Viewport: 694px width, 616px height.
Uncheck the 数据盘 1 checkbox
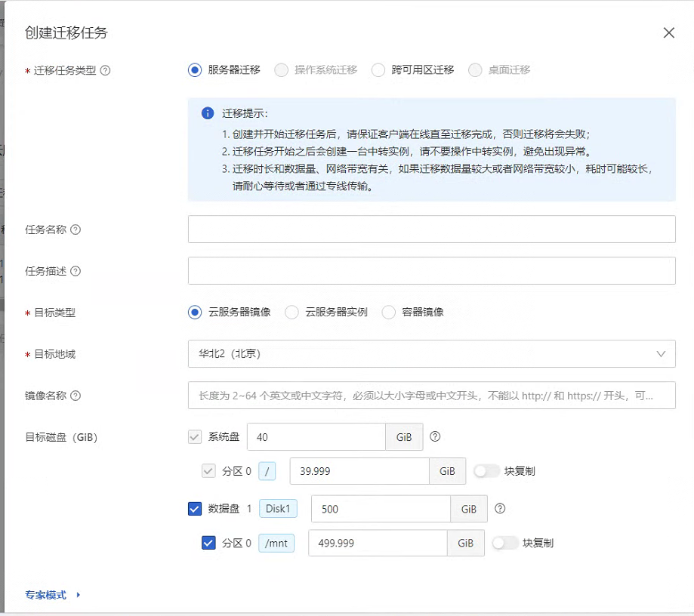(x=195, y=509)
